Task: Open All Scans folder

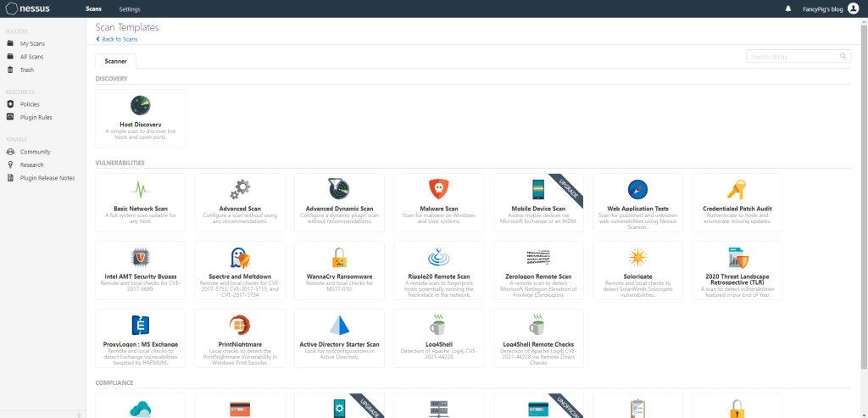Action: pos(31,57)
